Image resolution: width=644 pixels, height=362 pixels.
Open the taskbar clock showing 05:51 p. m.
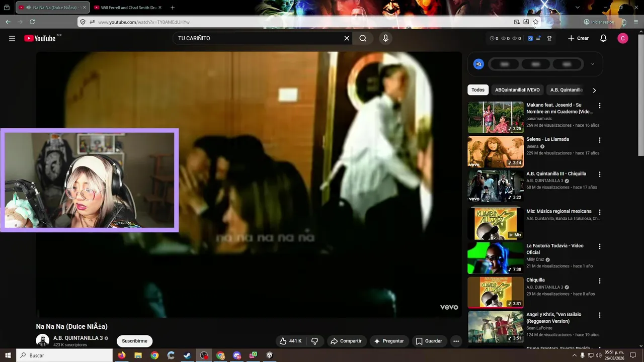[614, 355]
